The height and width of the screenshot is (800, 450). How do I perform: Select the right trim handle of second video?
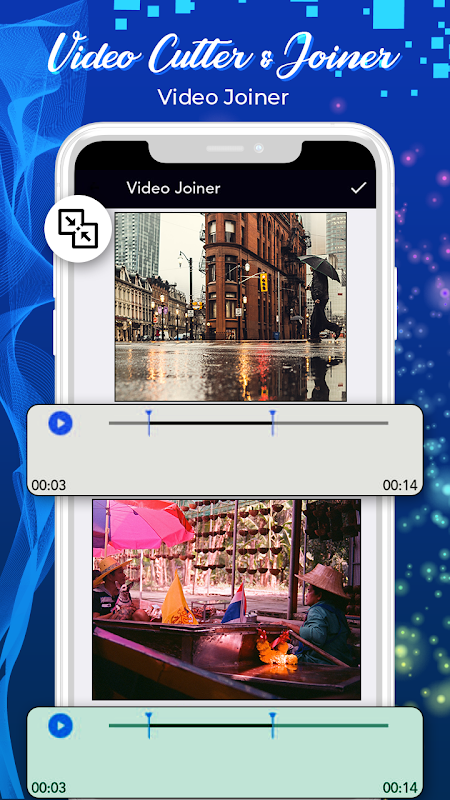coord(272,725)
